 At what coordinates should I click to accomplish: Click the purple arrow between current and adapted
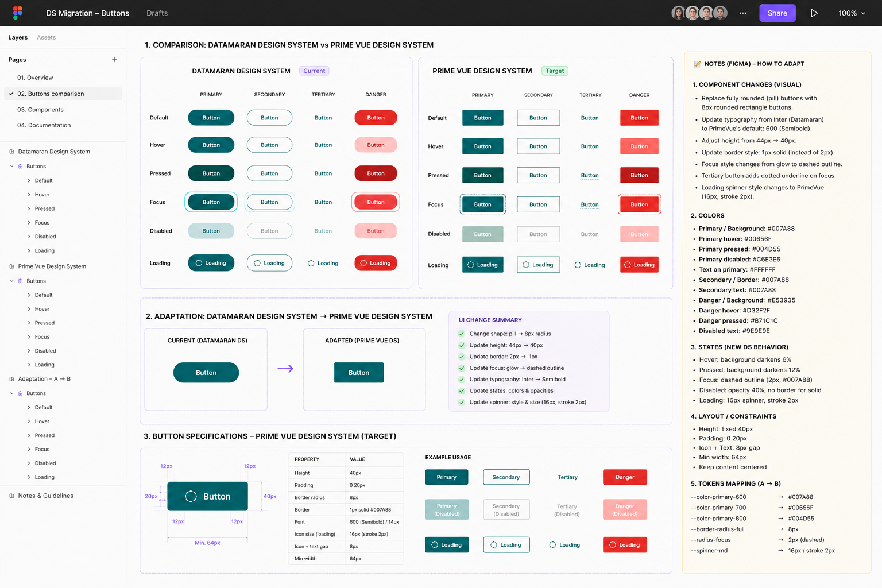pos(285,369)
